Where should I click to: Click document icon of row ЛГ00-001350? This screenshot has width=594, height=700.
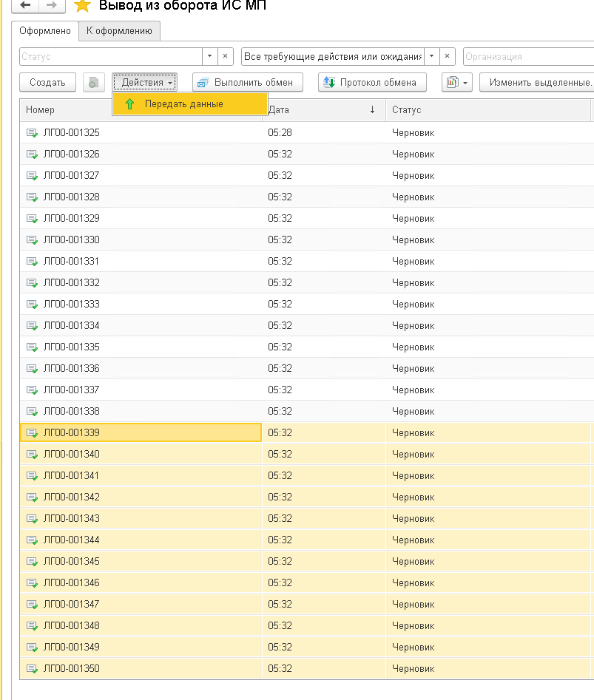[x=32, y=668]
